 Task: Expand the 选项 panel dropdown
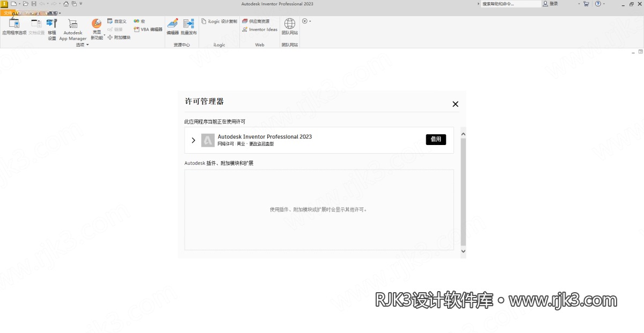tap(82, 45)
